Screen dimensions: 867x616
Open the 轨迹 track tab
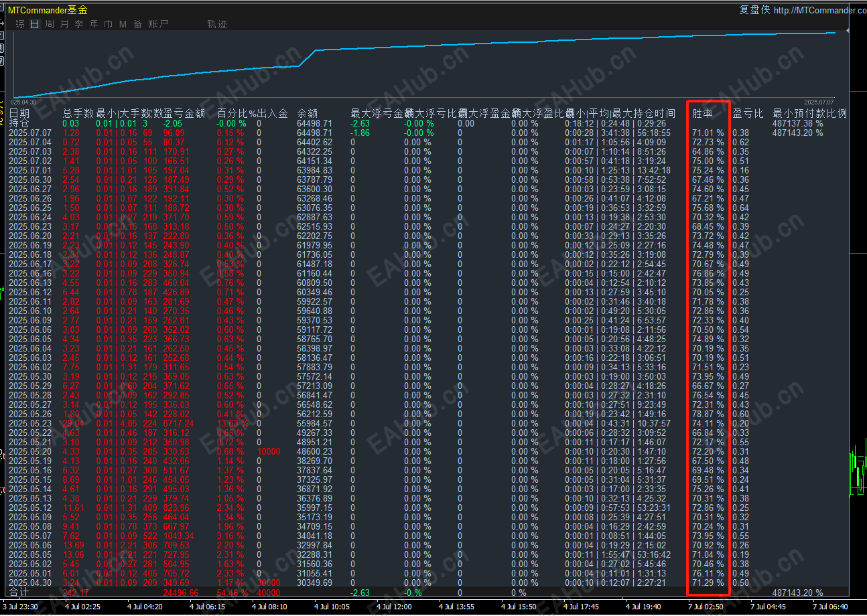[217, 24]
